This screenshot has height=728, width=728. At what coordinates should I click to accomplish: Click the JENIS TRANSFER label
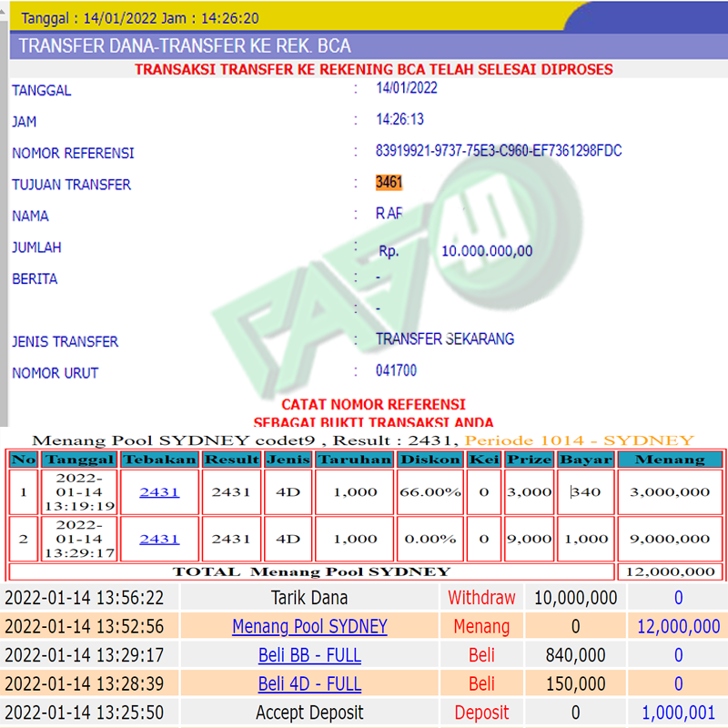point(65,342)
